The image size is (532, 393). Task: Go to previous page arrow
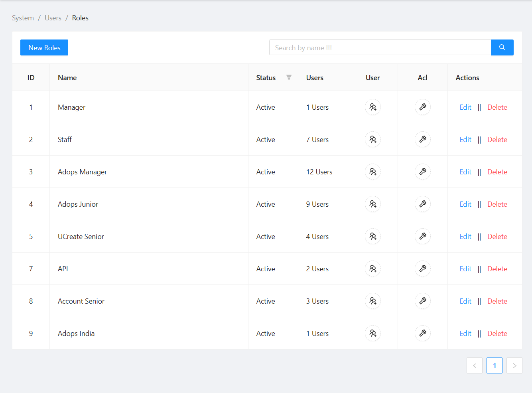pos(475,365)
